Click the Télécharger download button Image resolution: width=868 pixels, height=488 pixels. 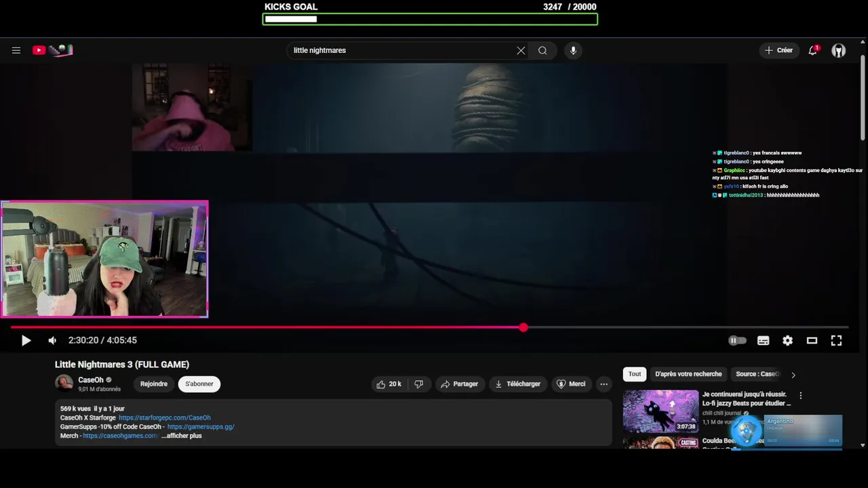click(517, 384)
